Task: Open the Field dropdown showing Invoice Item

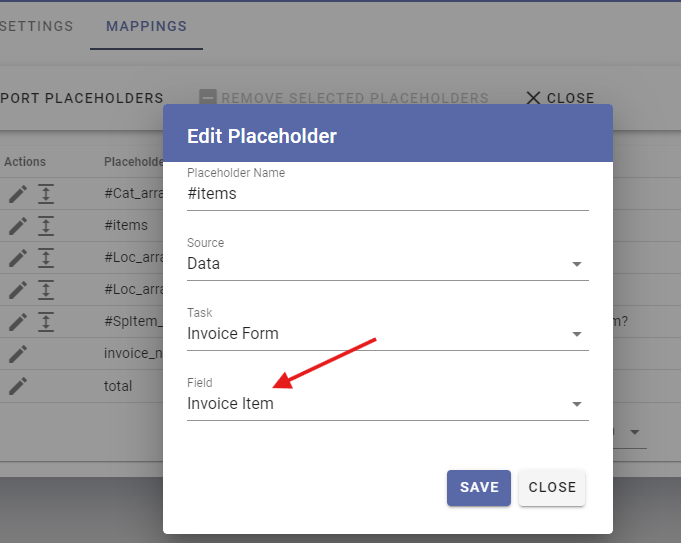Action: click(x=388, y=404)
